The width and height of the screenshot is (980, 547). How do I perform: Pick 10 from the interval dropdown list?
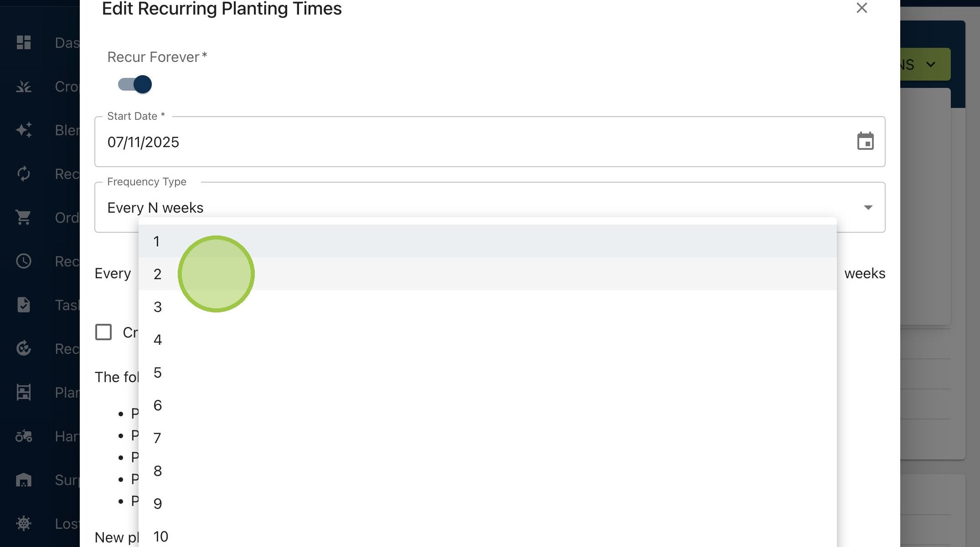[487, 537]
